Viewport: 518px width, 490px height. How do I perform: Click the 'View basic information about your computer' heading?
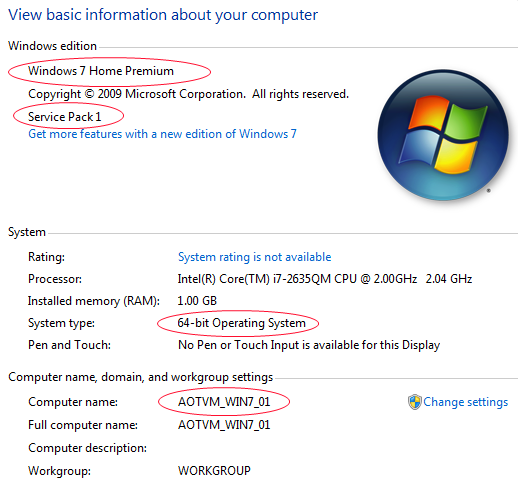[x=163, y=15]
